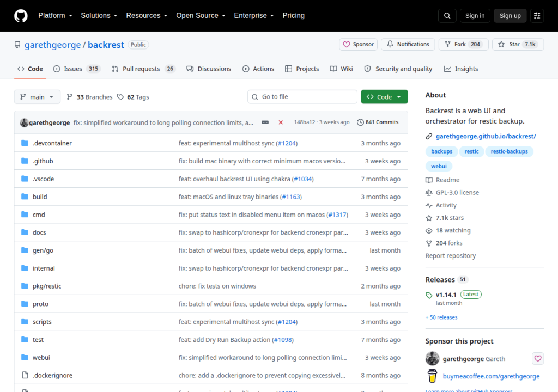Open the Pull requests tab
The height and width of the screenshot is (392, 558).
tap(143, 69)
